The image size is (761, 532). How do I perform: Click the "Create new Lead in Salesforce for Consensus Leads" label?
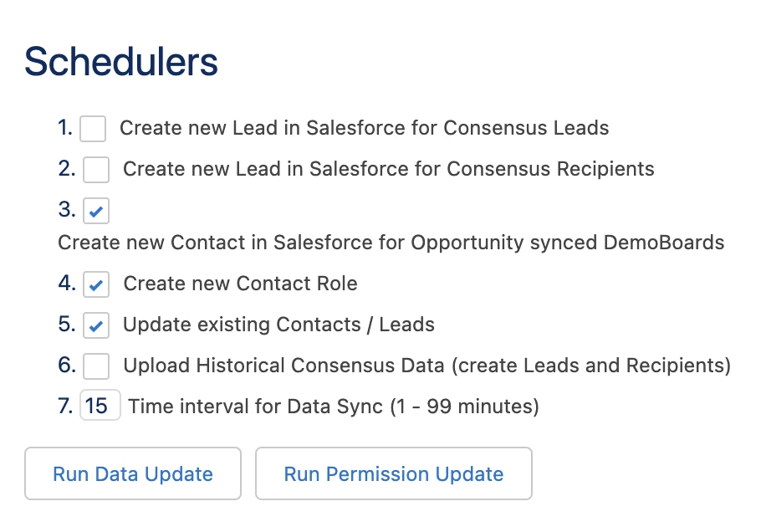coord(364,129)
